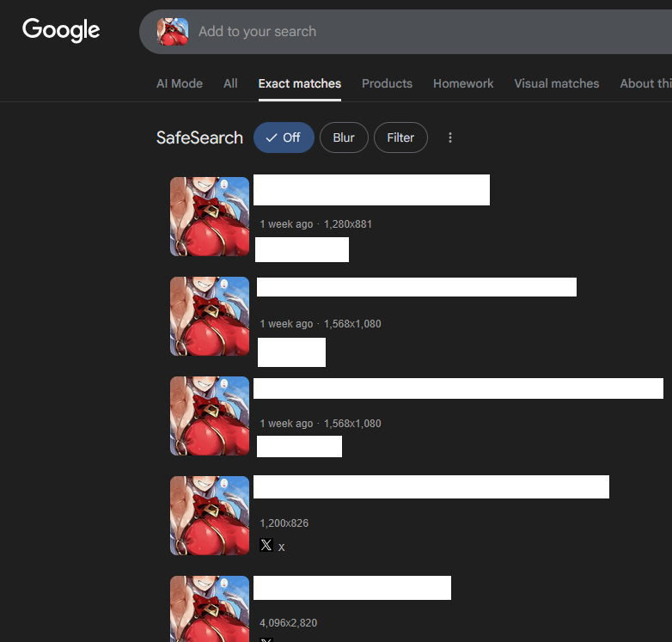Set SafeSearch to Blur
The image size is (672, 642).
(x=344, y=138)
